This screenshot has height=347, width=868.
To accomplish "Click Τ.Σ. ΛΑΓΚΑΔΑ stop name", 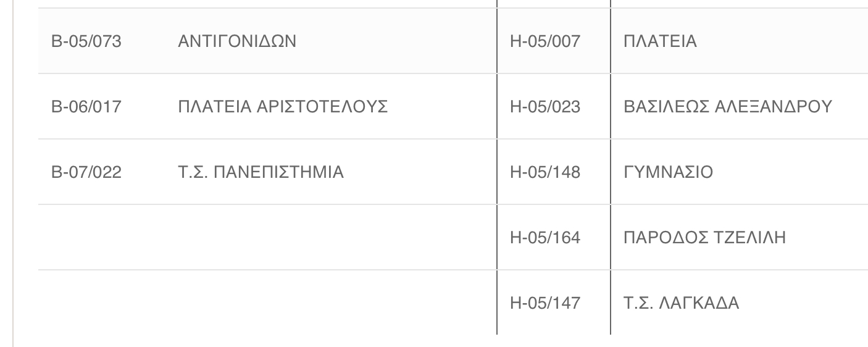I will point(682,303).
